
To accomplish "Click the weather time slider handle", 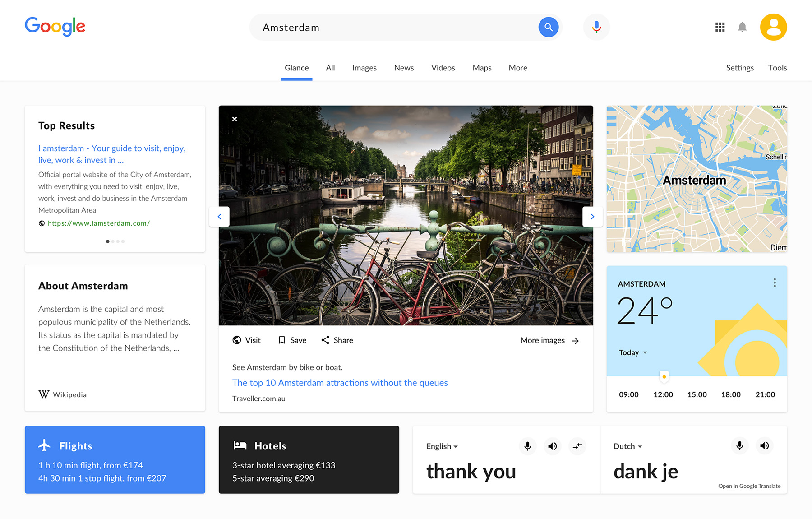I will (x=664, y=376).
